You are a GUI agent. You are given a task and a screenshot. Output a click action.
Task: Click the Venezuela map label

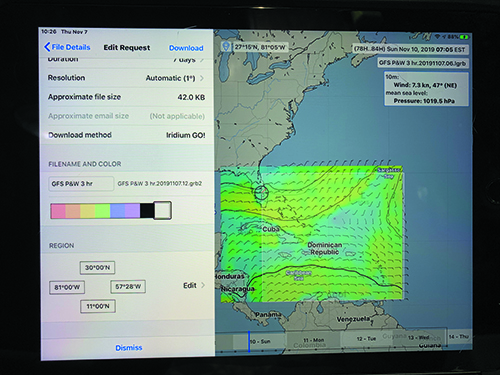353,319
